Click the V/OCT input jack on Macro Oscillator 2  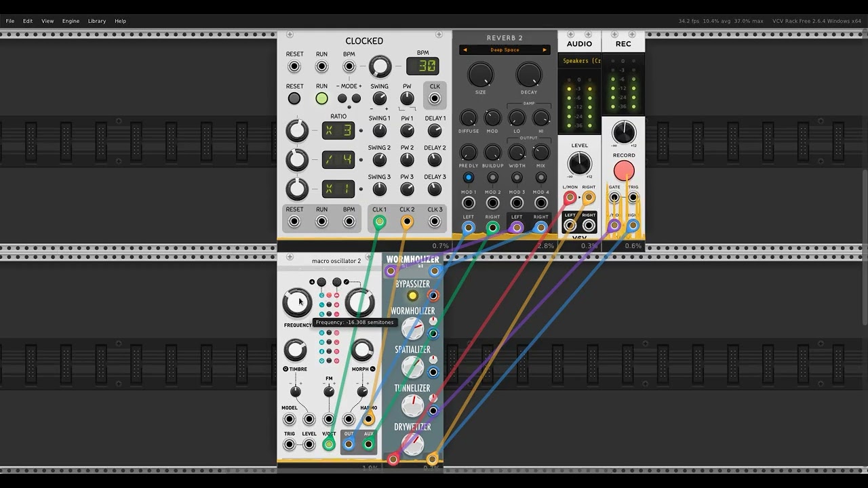[x=329, y=445]
